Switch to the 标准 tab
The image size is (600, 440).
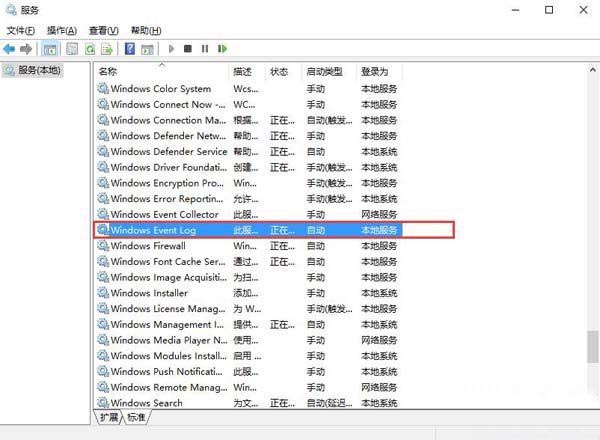[x=136, y=417]
